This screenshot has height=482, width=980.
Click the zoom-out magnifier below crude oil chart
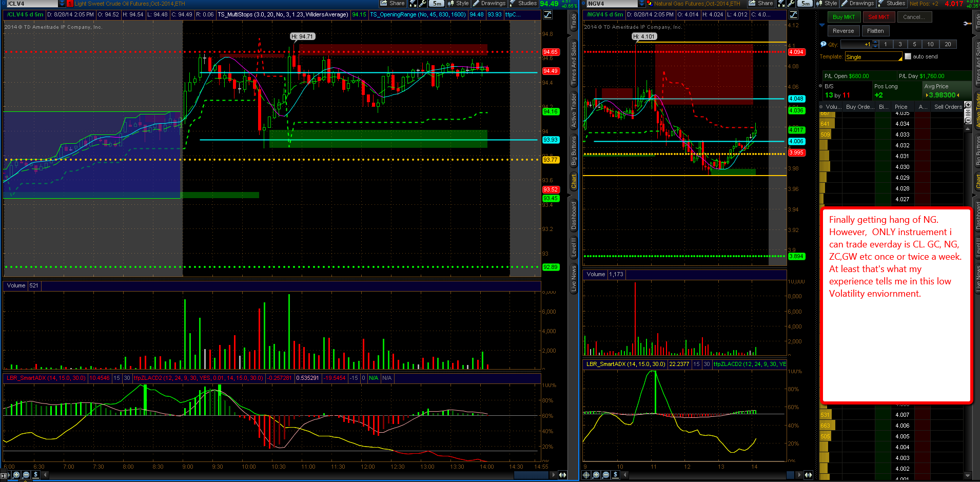pos(26,475)
